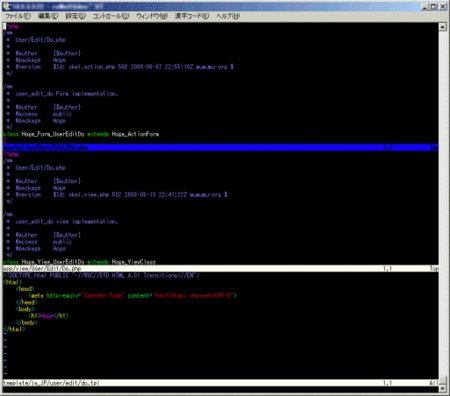Click '@access public' in the view file pane

[44, 242]
